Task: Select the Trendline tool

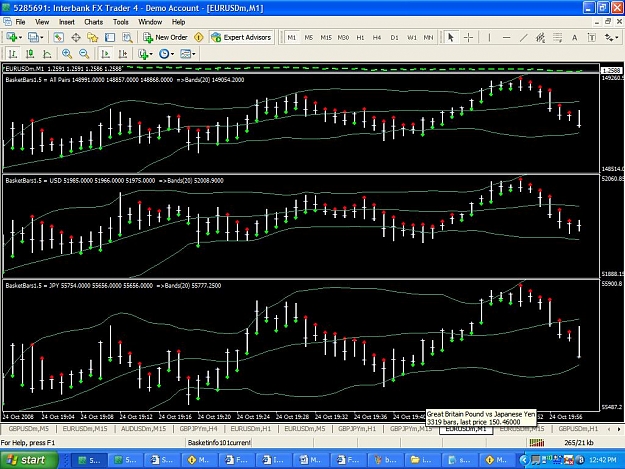Action: coord(524,37)
